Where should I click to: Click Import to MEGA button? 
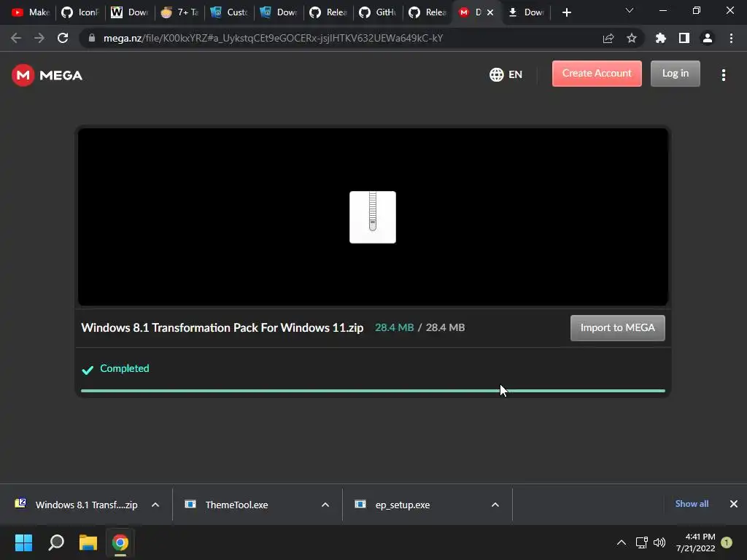617,327
